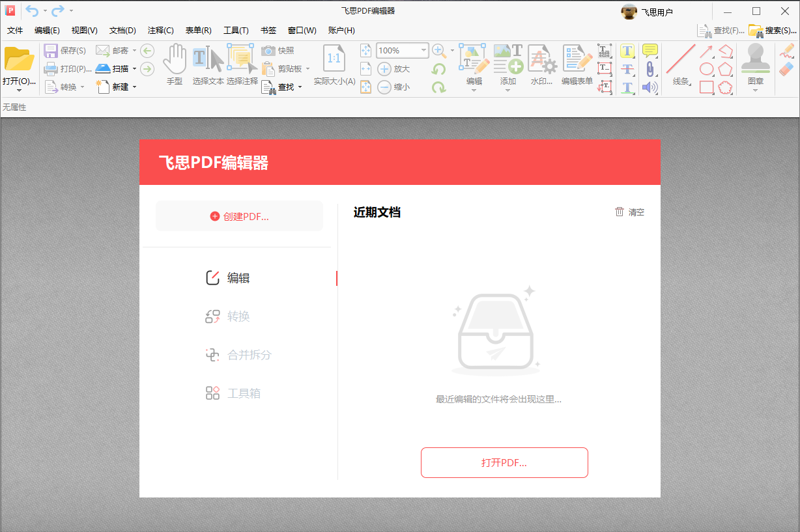Click the paperclip file attachment icon
This screenshot has height=532, width=800.
point(650,69)
